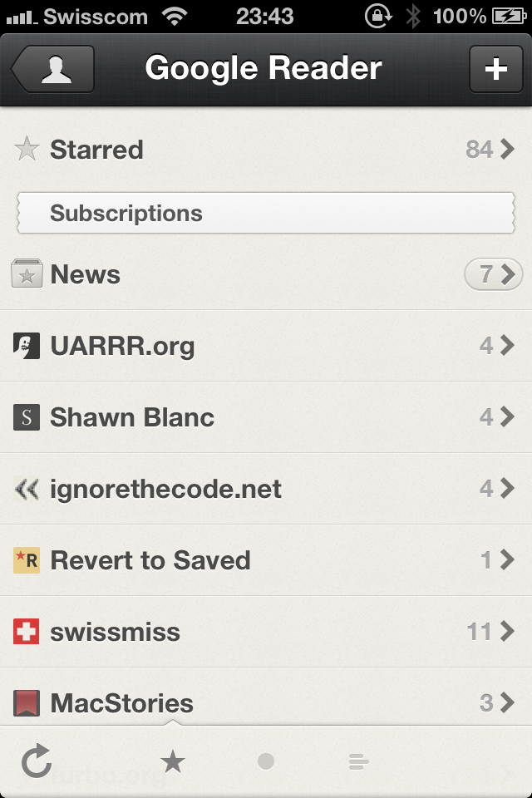Open the News folder icon

click(x=27, y=273)
